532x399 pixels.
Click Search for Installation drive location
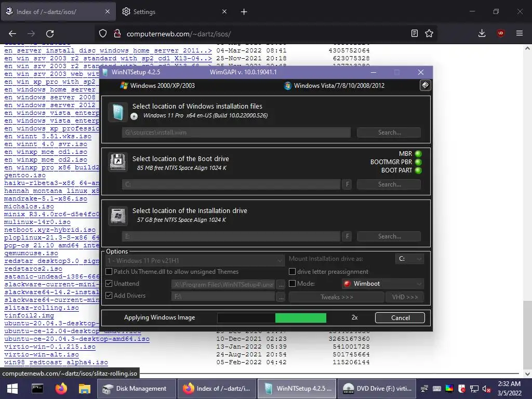click(389, 236)
